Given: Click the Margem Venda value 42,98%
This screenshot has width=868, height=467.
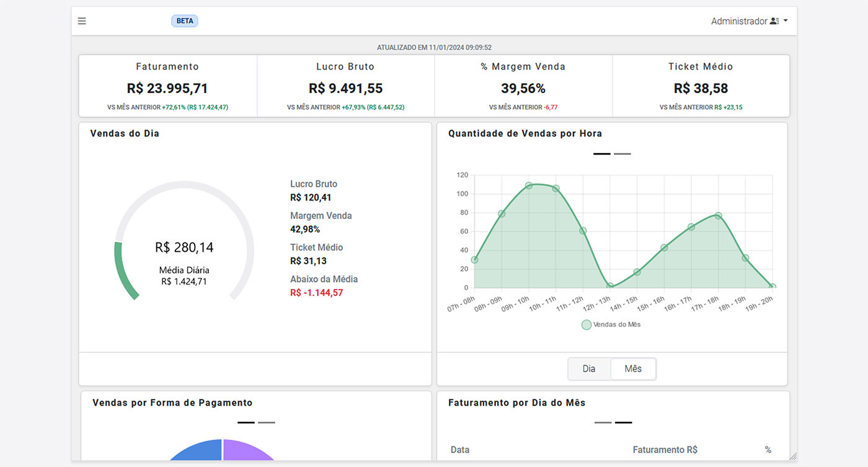Looking at the screenshot, I should [305, 229].
